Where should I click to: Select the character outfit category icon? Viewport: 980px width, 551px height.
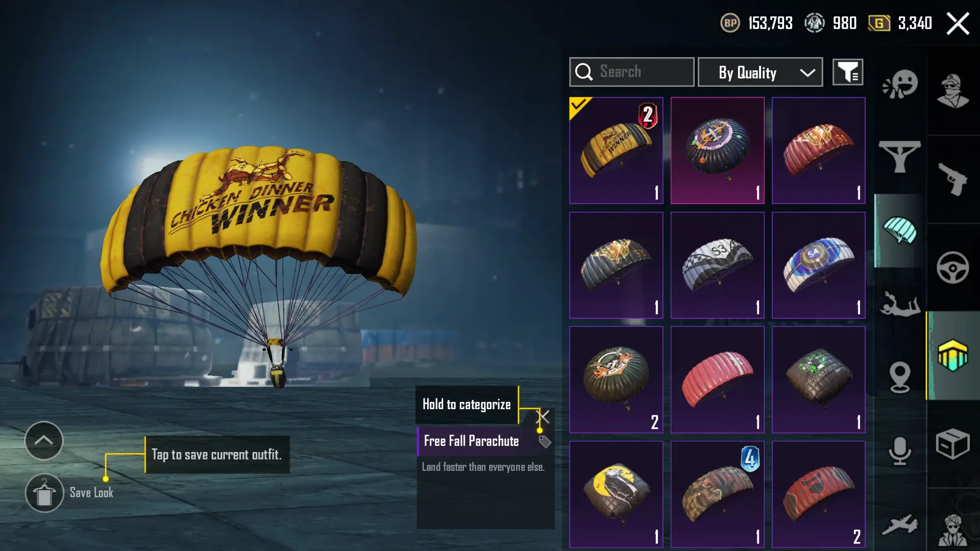point(953,91)
